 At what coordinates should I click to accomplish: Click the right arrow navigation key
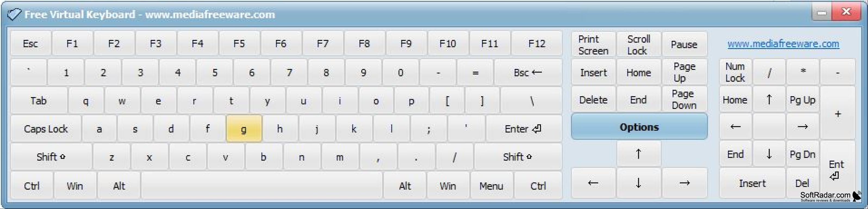click(684, 183)
